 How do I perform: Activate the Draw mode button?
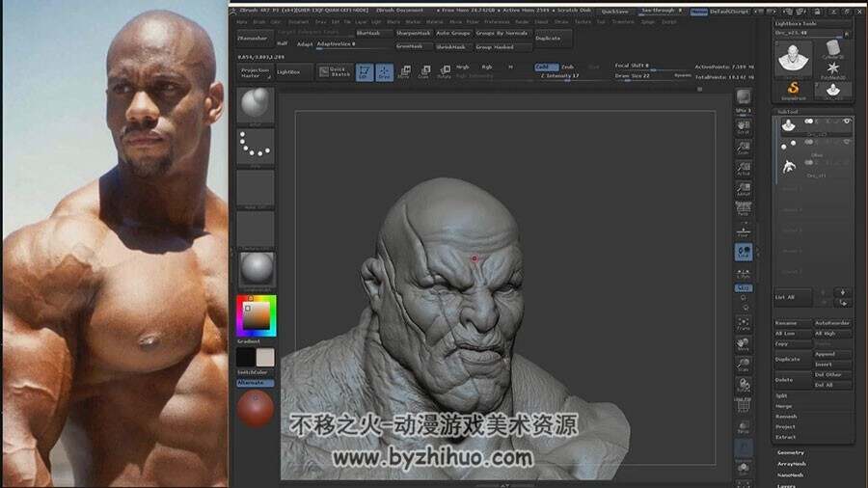(x=384, y=72)
